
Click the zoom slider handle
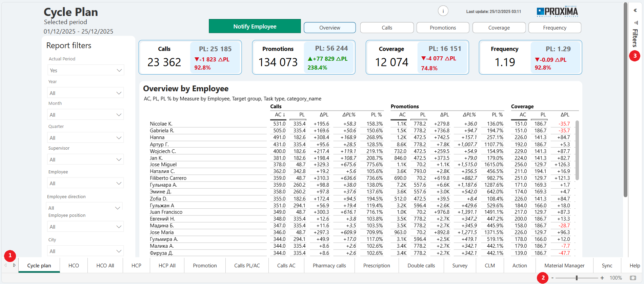(577, 278)
